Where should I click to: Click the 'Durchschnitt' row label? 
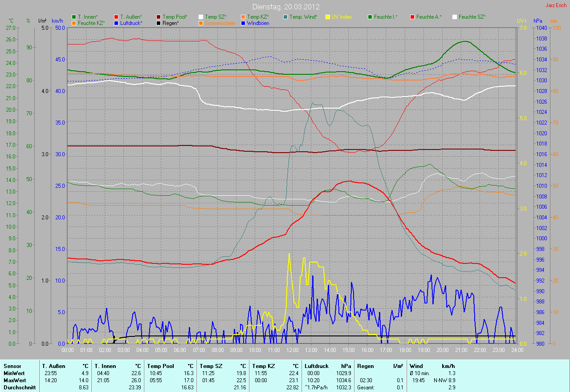pyautogui.click(x=20, y=388)
